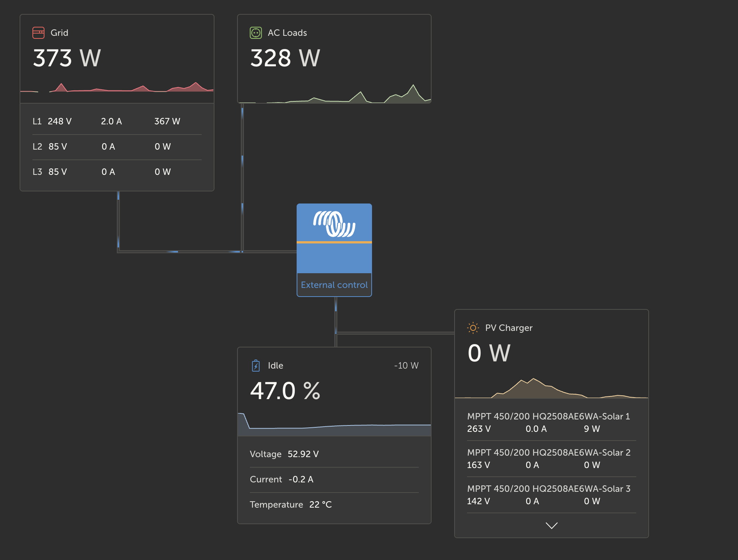
Task: Click the Victron logo on inverter tile
Action: point(334,224)
